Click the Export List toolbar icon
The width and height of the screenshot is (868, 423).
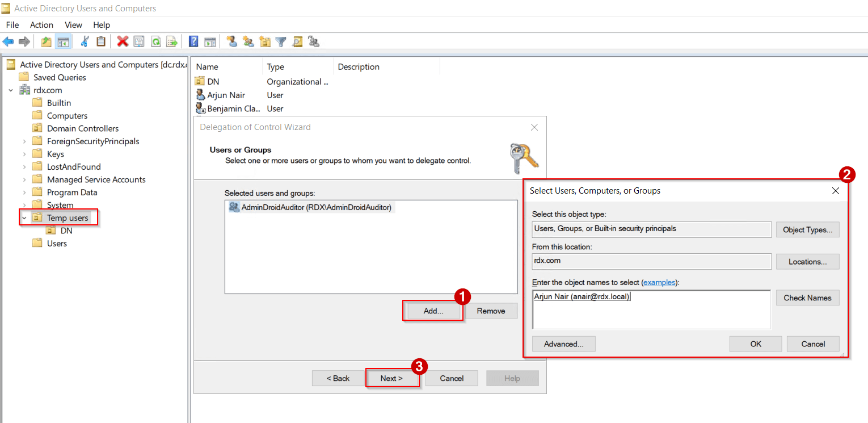point(171,41)
